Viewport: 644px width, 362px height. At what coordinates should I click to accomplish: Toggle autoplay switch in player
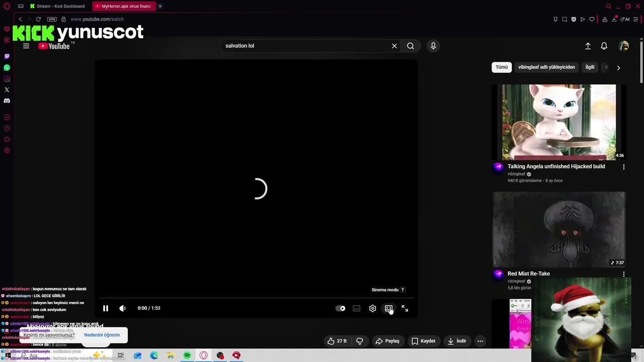(341, 308)
